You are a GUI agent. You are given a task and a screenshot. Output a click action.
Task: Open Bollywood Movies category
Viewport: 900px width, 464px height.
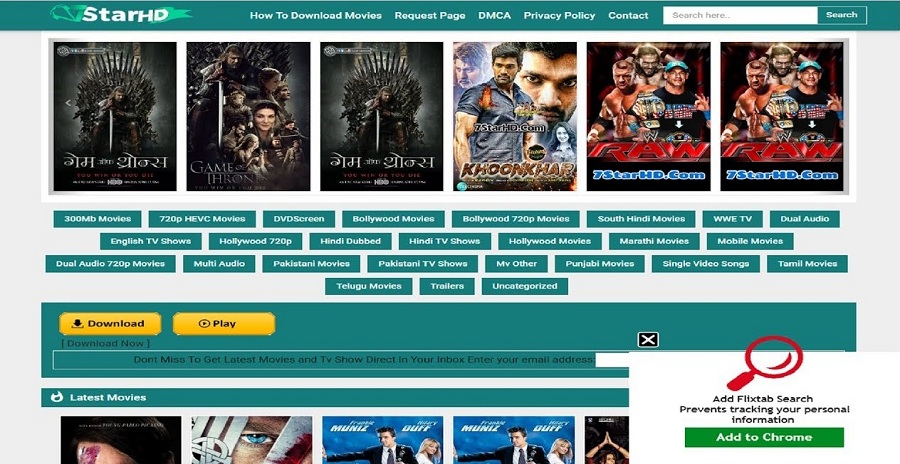click(393, 219)
